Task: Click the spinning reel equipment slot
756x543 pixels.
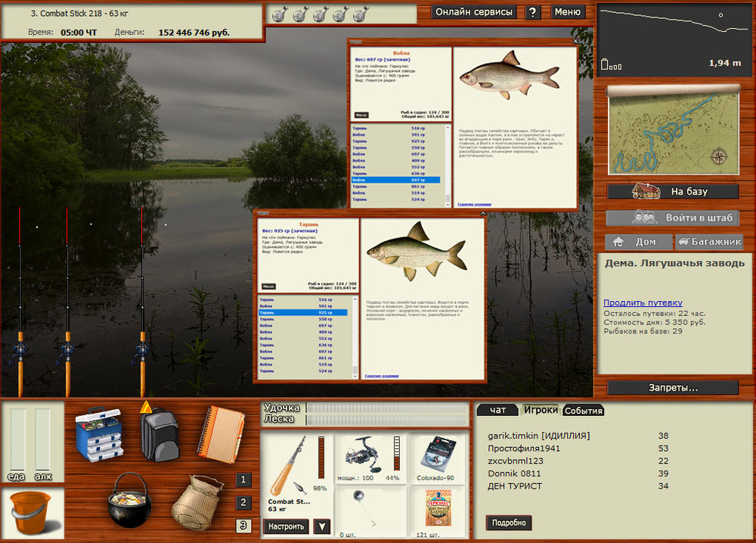Action: tap(371, 458)
